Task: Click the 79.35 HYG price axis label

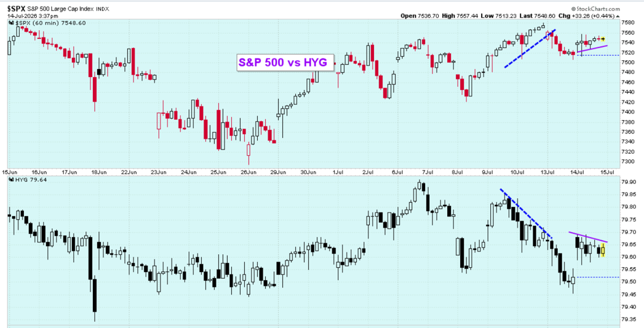Action: click(627, 319)
